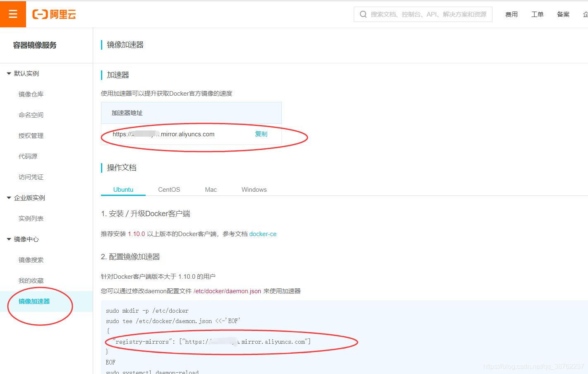This screenshot has width=588, height=374.
Task: Switch to the Mac tab
Action: pos(211,189)
